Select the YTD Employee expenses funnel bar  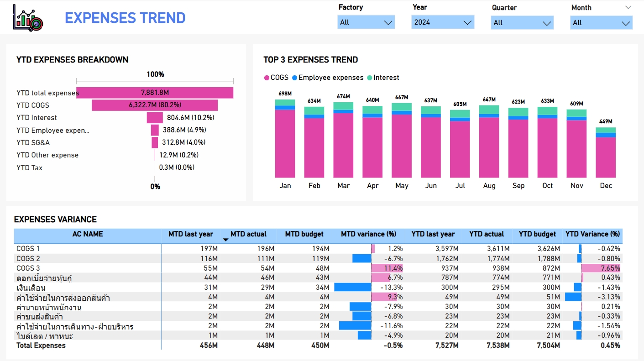pos(155,130)
